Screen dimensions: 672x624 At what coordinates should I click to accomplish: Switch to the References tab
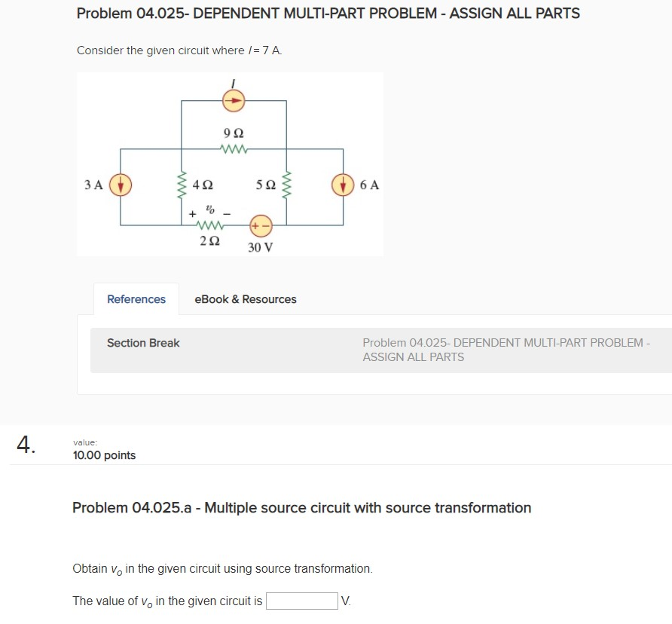(x=136, y=299)
